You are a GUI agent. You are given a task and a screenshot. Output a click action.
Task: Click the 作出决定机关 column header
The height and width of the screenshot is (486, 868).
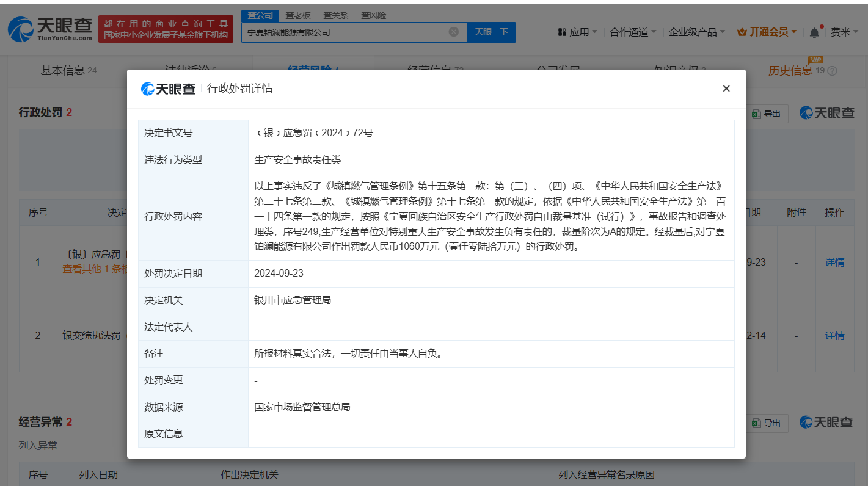coord(249,474)
